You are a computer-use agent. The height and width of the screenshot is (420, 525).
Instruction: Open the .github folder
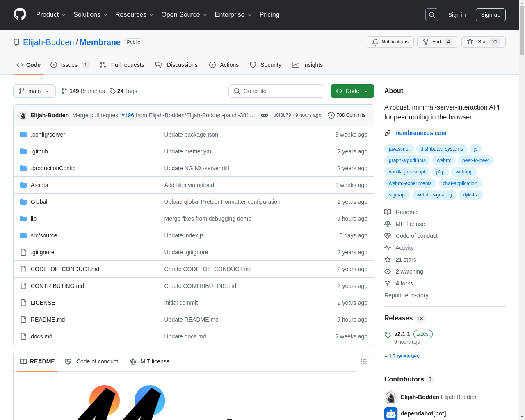click(39, 151)
